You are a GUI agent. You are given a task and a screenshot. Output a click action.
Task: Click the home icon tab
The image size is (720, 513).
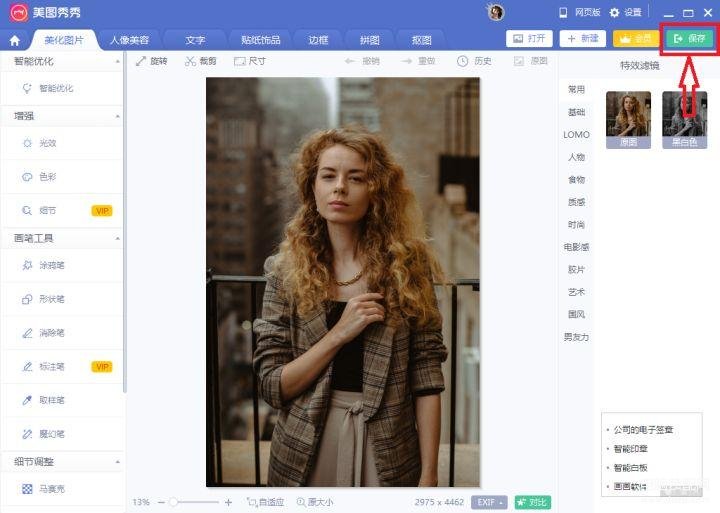click(x=14, y=41)
